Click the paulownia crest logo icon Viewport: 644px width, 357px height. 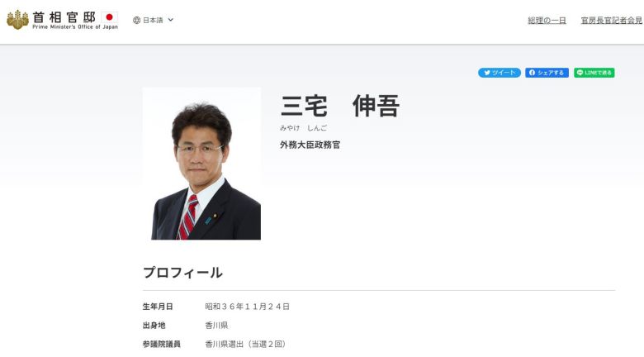(x=17, y=20)
